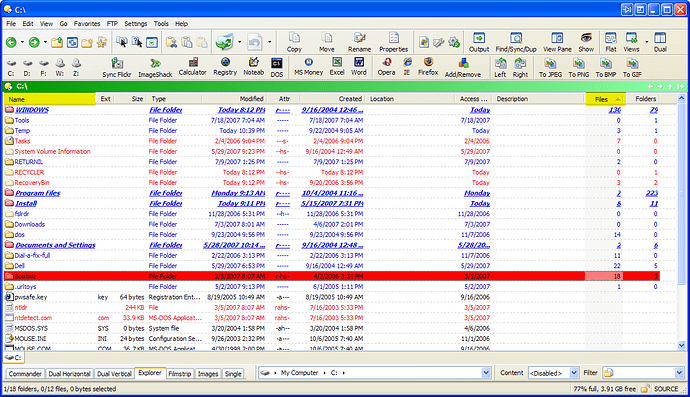This screenshot has width=690, height=397.
Task: Select the C: folder tab
Action: [x=14, y=358]
